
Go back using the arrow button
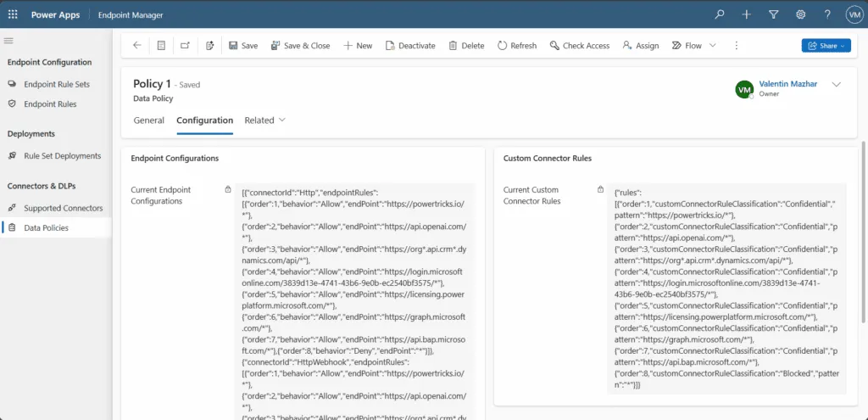(137, 46)
